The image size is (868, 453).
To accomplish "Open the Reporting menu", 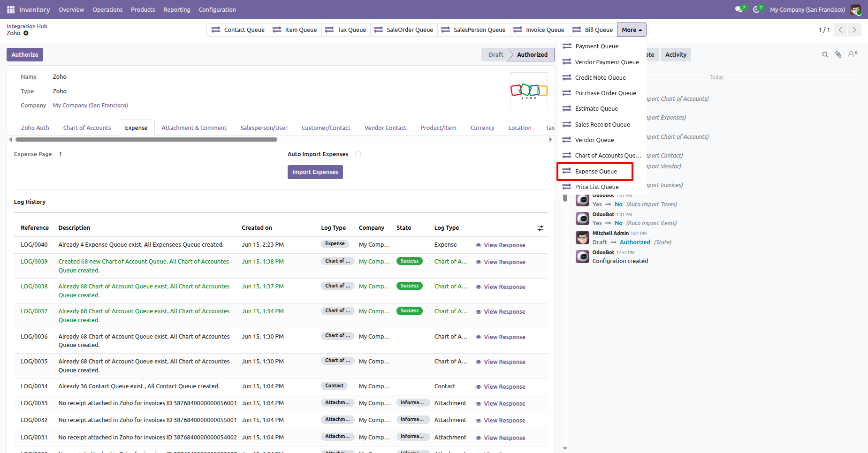I will 177,9.
